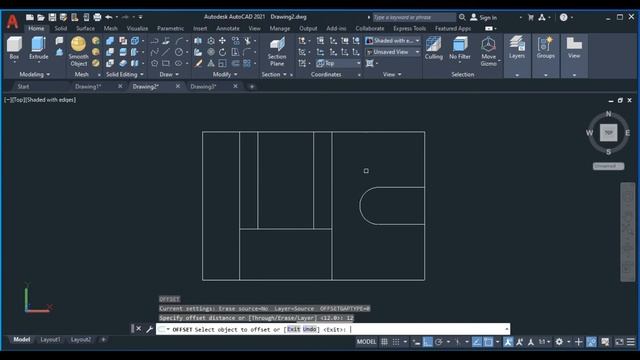The image size is (640, 360).
Task: Click the Undo option in command line
Action: pos(310,329)
